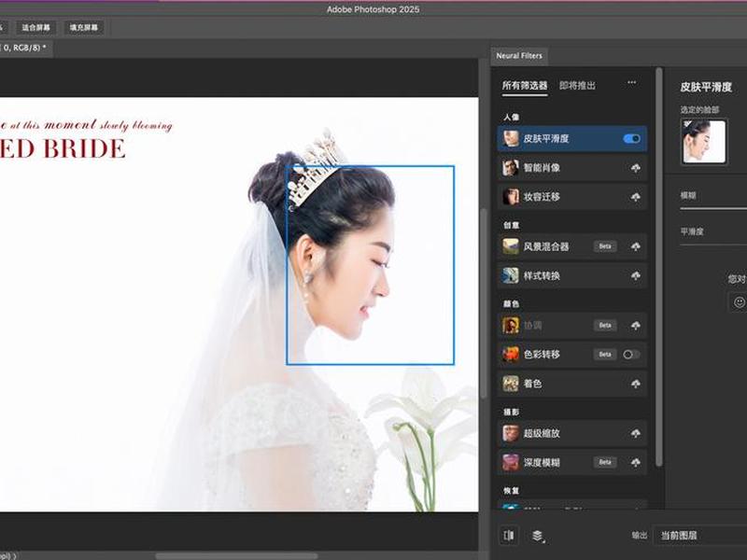Select the document tab ending RGB/8

click(x=24, y=49)
